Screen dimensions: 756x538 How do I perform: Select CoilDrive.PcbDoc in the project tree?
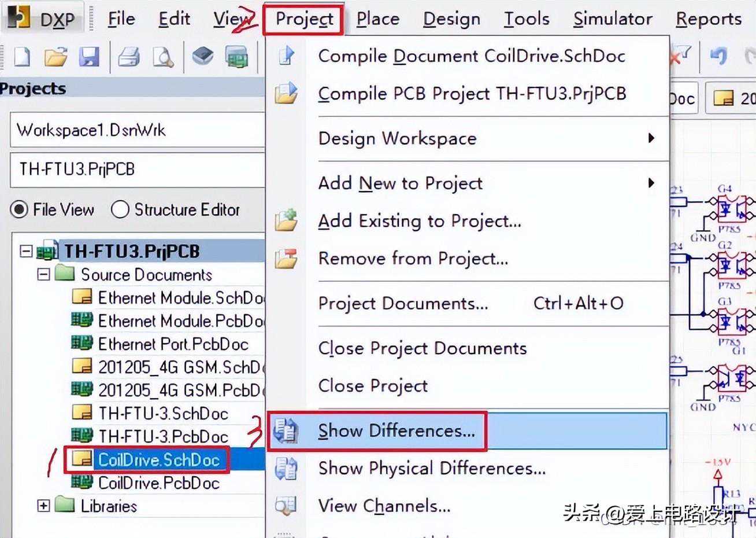(x=158, y=483)
